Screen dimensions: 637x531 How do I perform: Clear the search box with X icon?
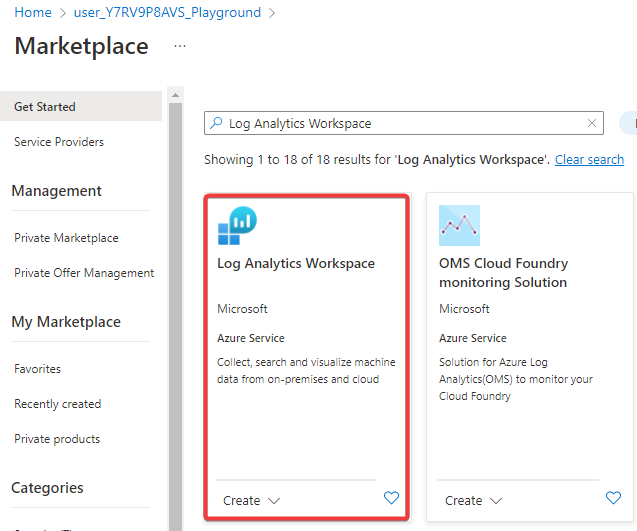click(592, 123)
